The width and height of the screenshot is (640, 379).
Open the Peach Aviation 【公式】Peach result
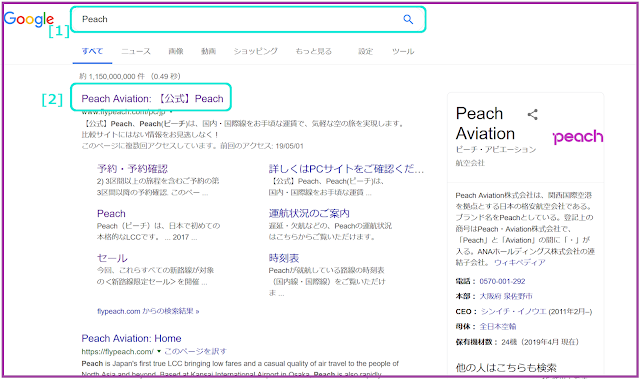pos(152,99)
